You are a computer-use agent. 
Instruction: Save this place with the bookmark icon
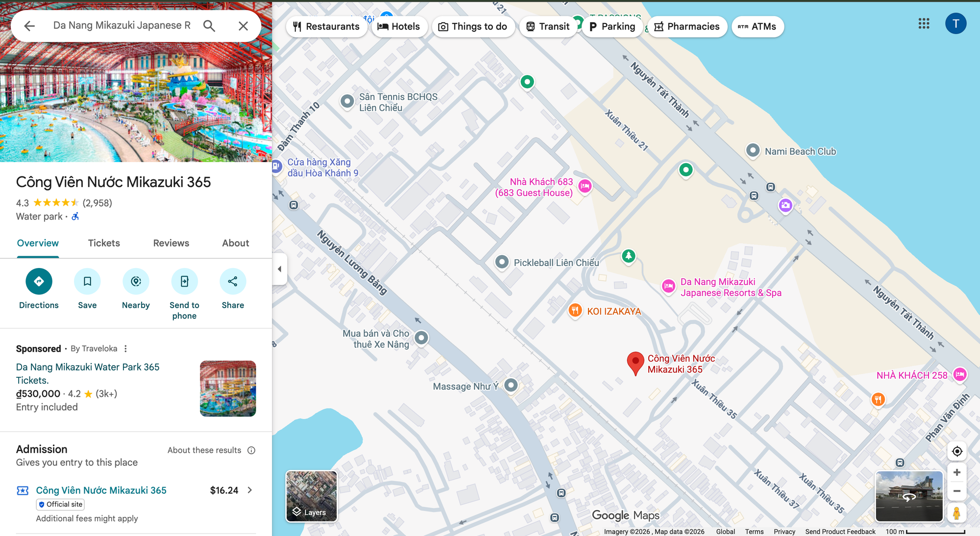click(x=87, y=281)
